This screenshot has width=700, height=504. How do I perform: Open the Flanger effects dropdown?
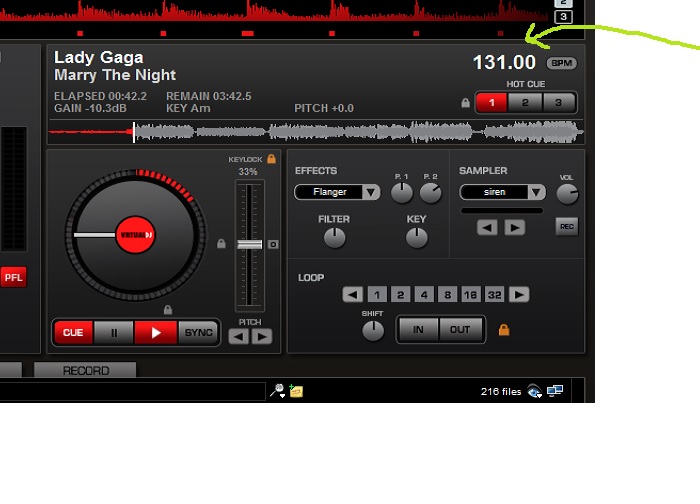[371, 192]
